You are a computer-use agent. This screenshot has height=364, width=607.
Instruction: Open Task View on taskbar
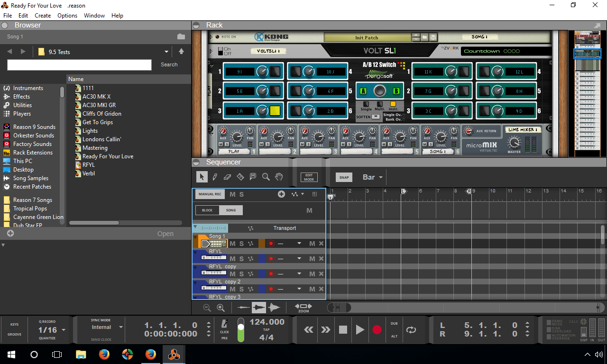coord(57,354)
